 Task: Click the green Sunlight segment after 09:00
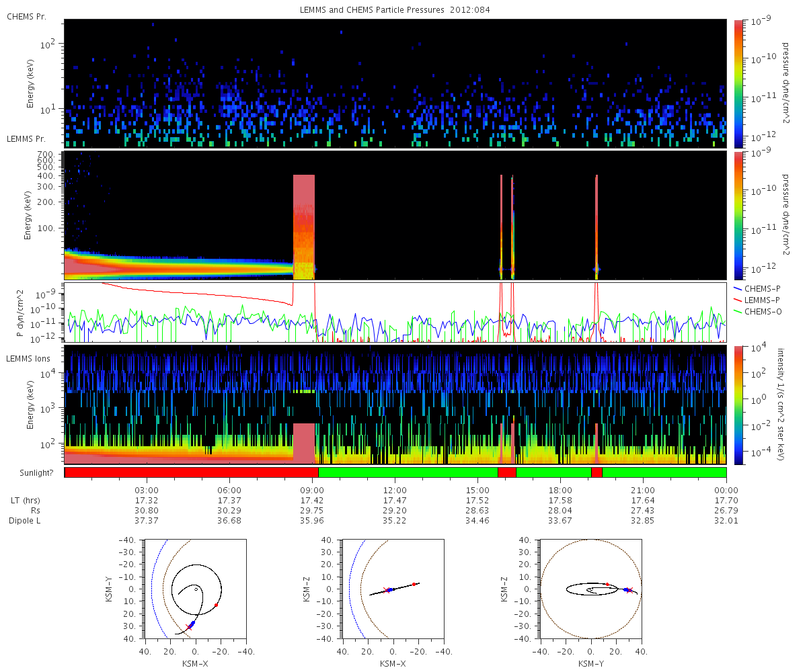click(408, 472)
